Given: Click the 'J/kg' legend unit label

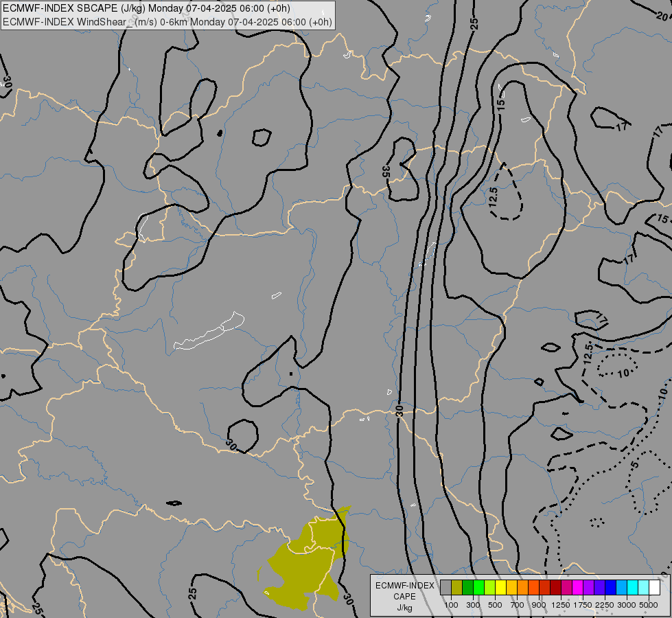Looking at the screenshot, I should click(404, 608).
